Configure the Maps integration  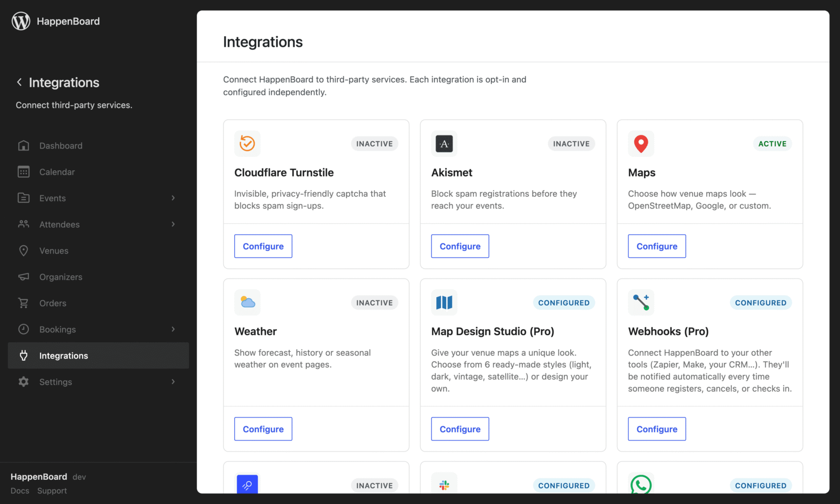pyautogui.click(x=657, y=246)
